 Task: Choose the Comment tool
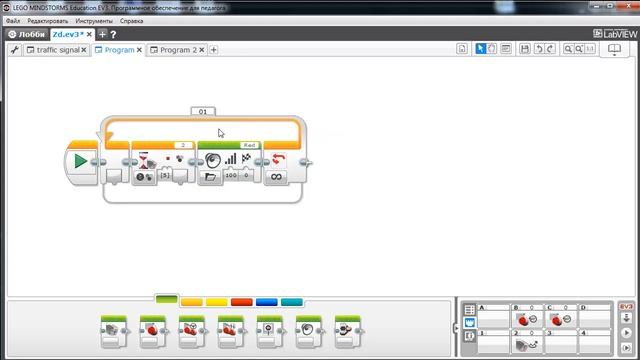point(506,49)
